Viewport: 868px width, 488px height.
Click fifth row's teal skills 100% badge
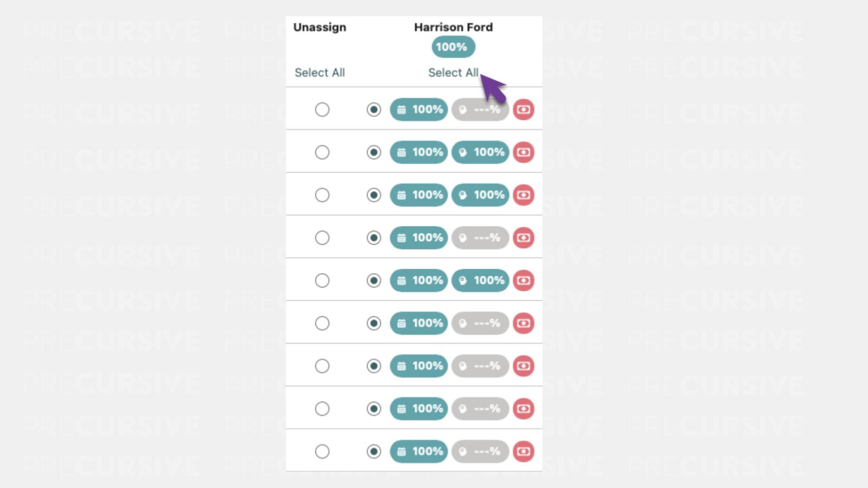[480, 280]
